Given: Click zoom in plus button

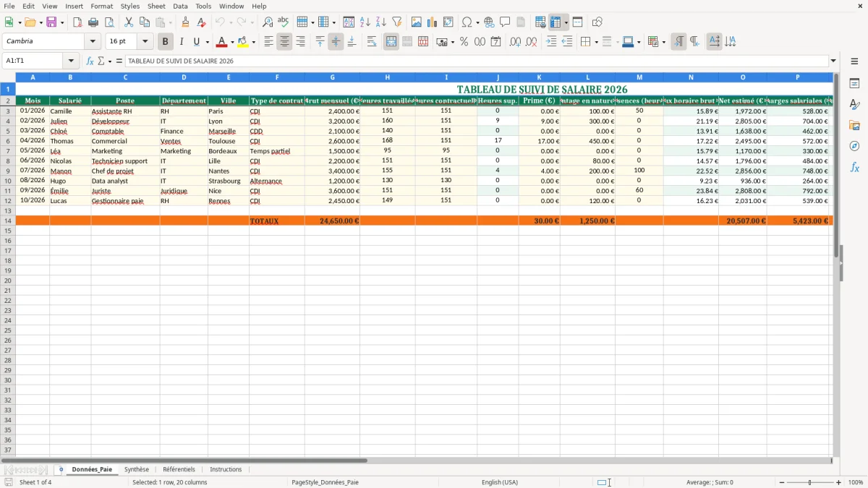Looking at the screenshot, I should 839,482.
